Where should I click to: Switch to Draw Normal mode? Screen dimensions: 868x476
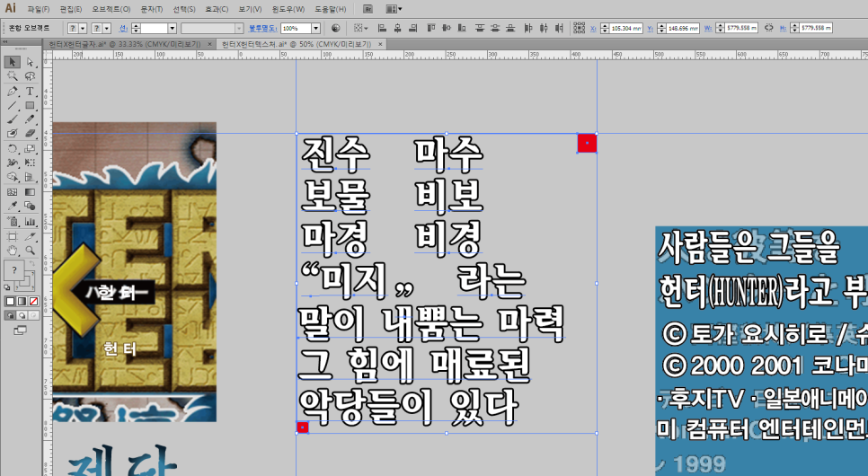pos(10,315)
